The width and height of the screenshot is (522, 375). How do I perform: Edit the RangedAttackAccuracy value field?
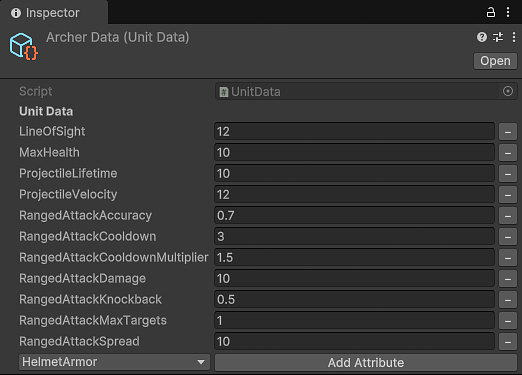pos(354,215)
